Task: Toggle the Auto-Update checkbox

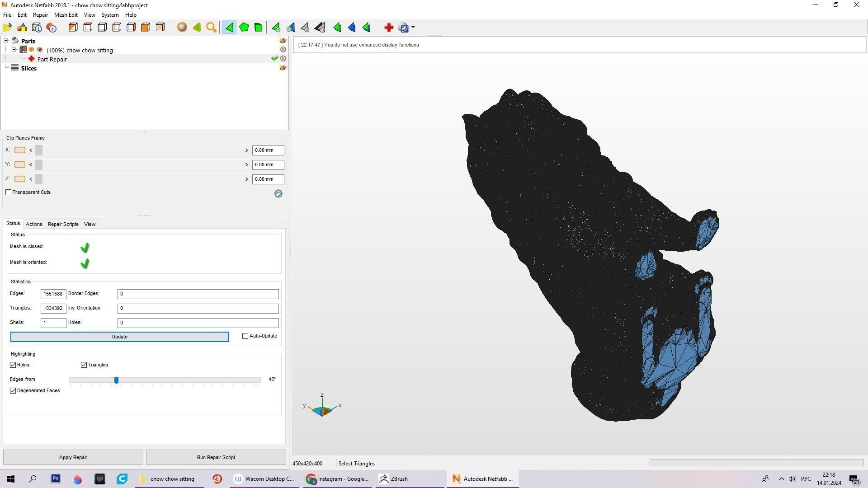Action: (245, 336)
